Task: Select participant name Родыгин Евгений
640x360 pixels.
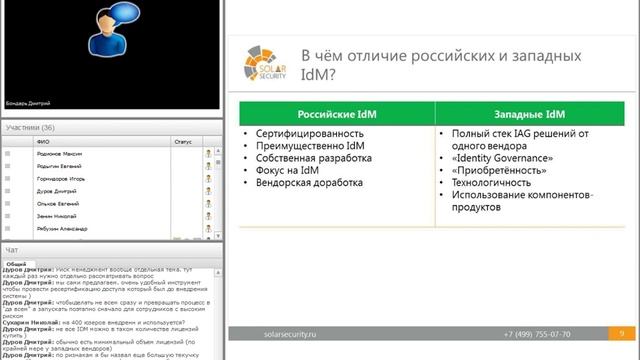Action: tap(59, 166)
